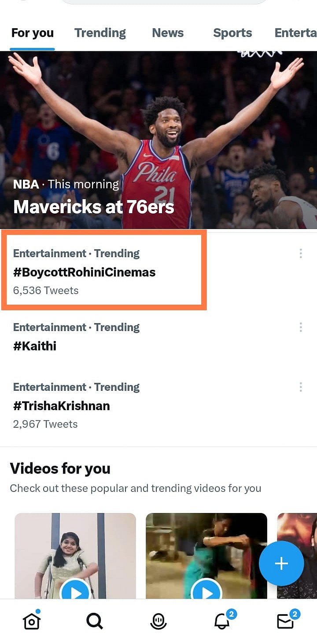The image size is (317, 644).
Task: View the #TrishaKrishnan trending hashtag
Action: coord(62,406)
